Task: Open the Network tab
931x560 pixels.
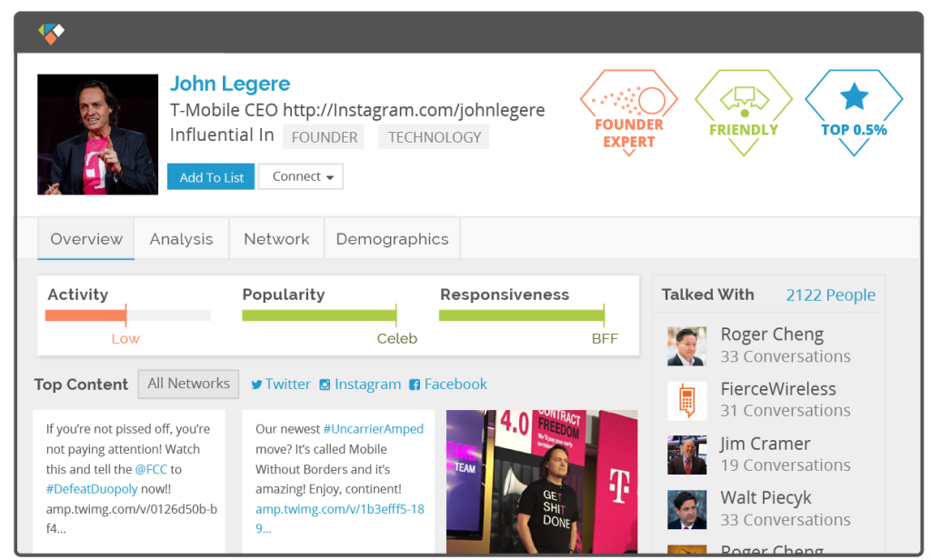Action: tap(276, 239)
